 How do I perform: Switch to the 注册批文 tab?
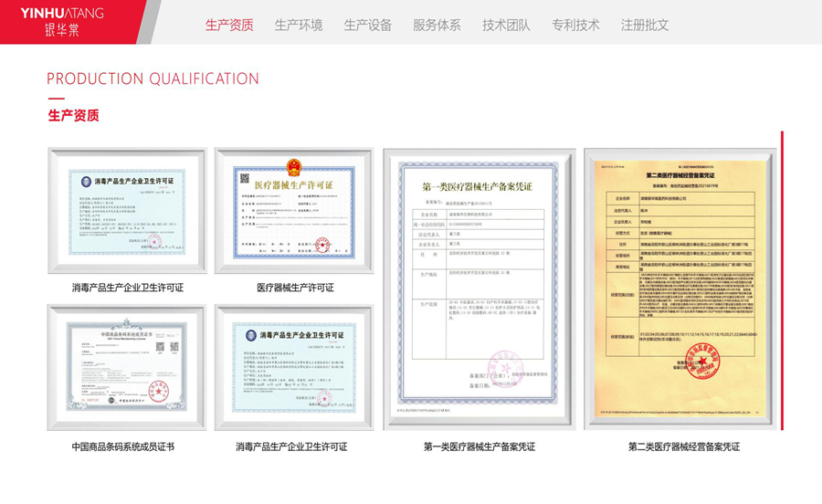click(x=645, y=25)
